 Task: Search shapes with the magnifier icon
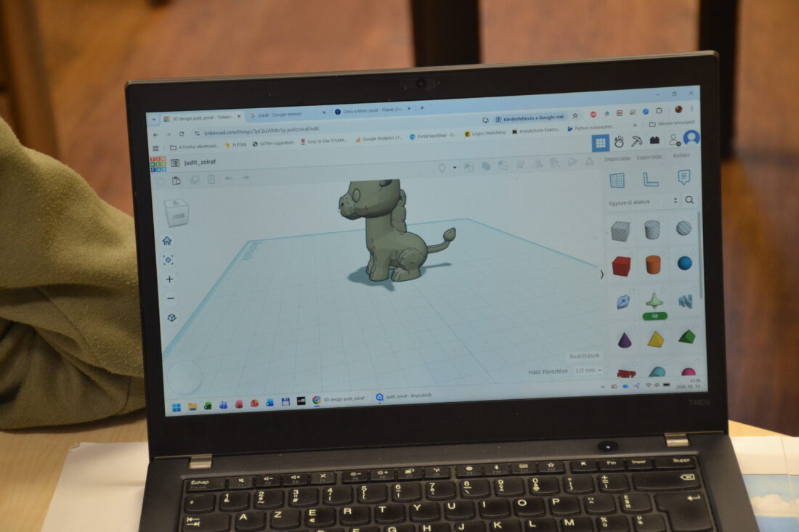click(689, 200)
